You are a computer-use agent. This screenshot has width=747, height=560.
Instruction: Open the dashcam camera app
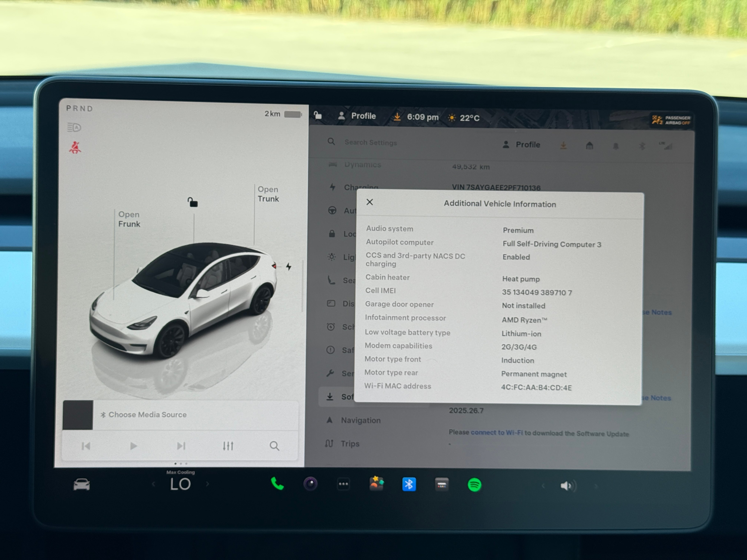pos(310,484)
